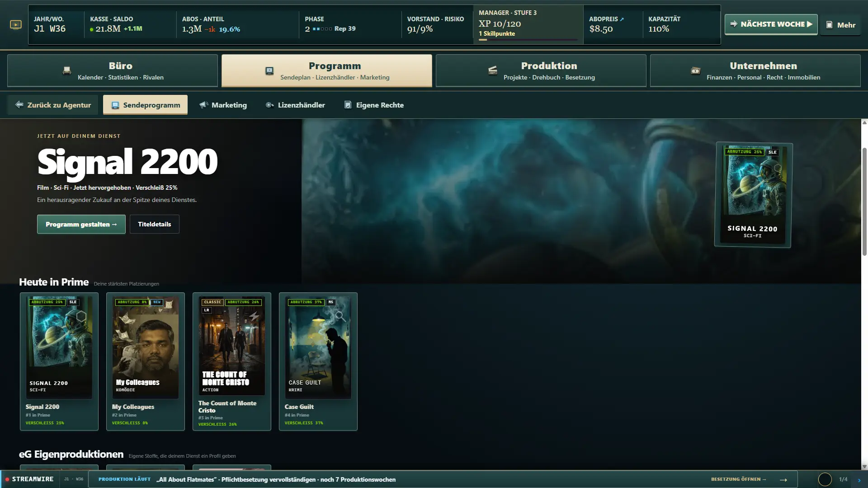Select The Count of Monte Cristo card

[232, 361]
